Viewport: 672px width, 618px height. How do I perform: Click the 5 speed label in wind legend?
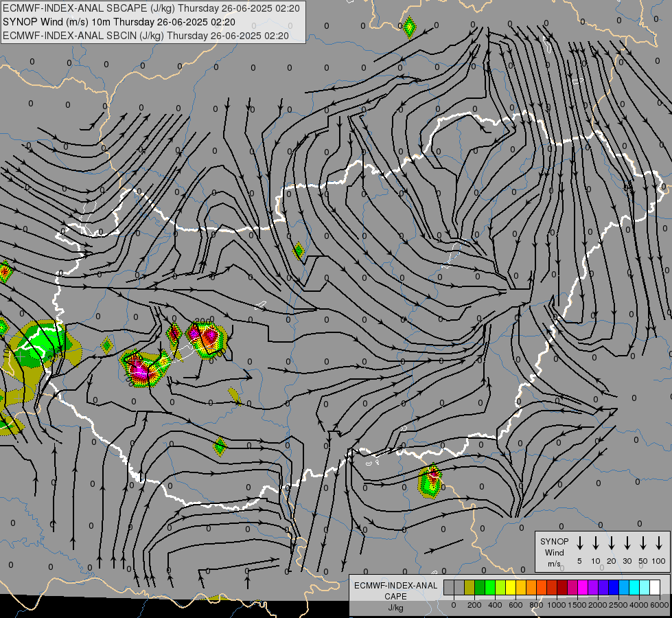click(579, 561)
